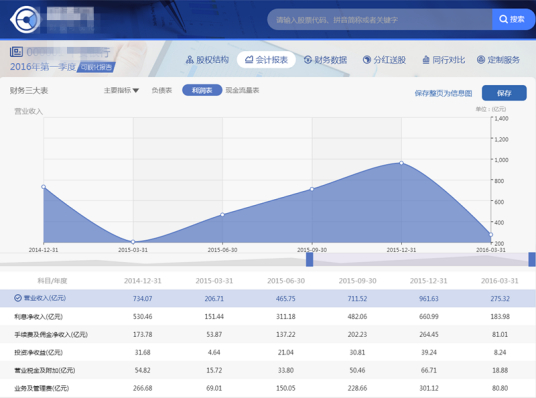Click the site logo icon
Viewport: 536px width, 398px height.
point(25,20)
